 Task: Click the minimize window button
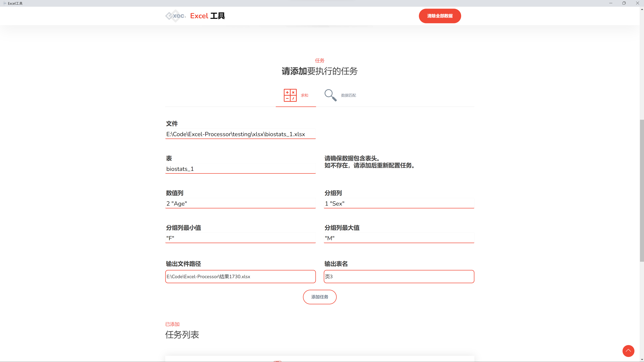611,3
